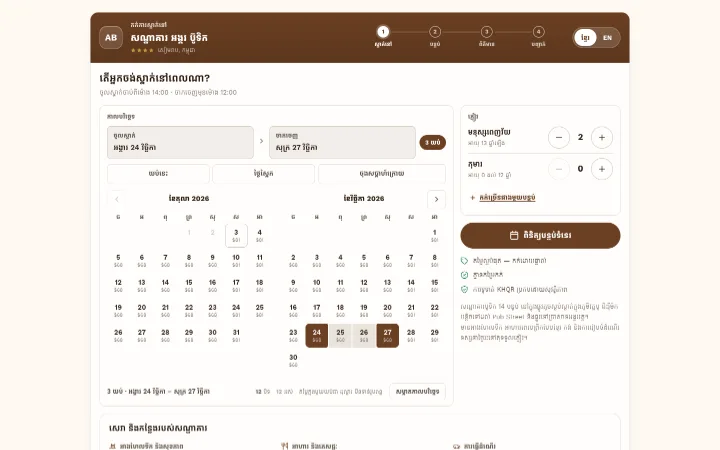Decrease children count with minus button
Image resolution: width=720 pixels, height=450 pixels.
[559, 169]
